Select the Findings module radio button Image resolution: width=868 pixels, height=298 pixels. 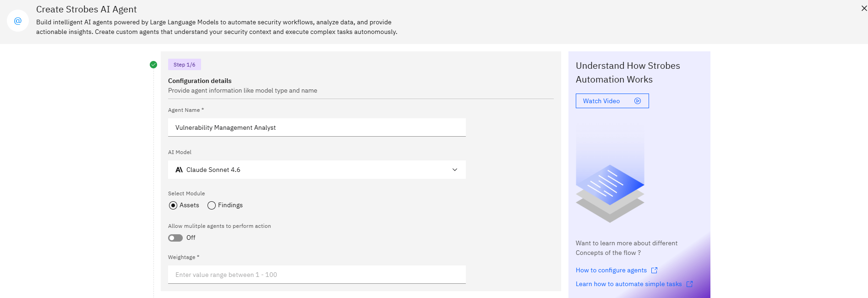(212, 205)
